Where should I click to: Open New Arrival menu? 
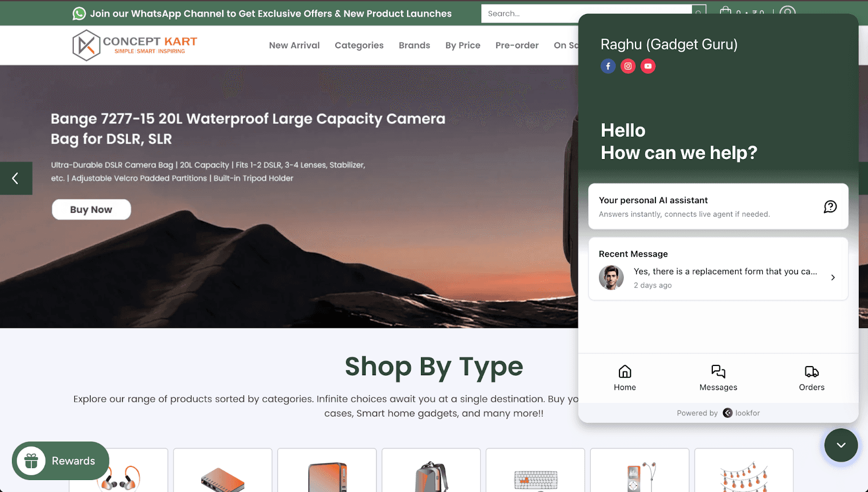point(294,46)
